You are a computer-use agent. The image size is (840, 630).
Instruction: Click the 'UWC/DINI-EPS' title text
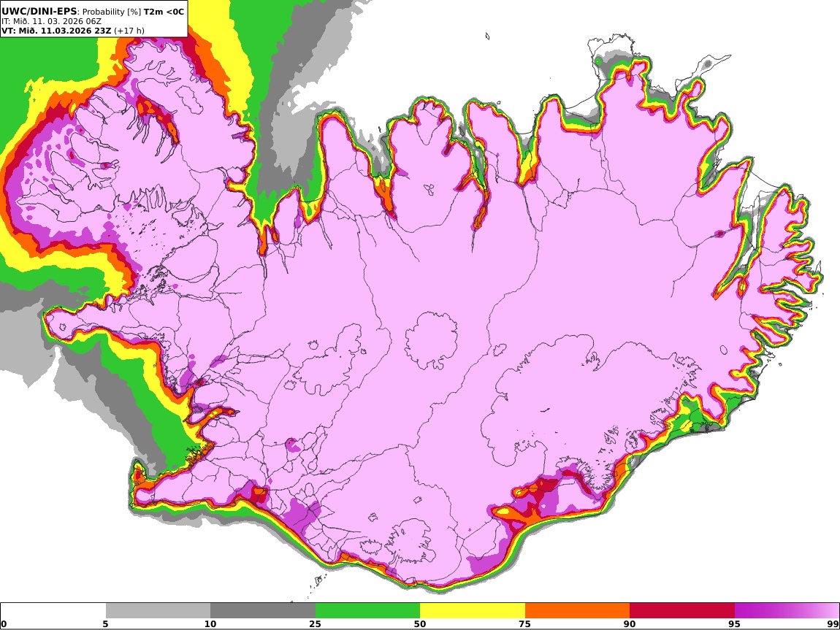click(39, 11)
